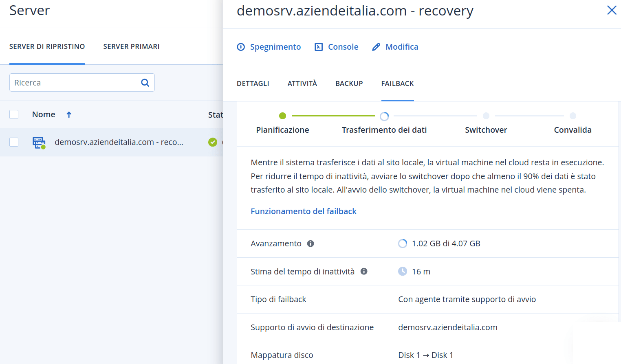Select the demosrv.aziendeitalia.com - reco... row name
621x364 pixels.
point(119,142)
